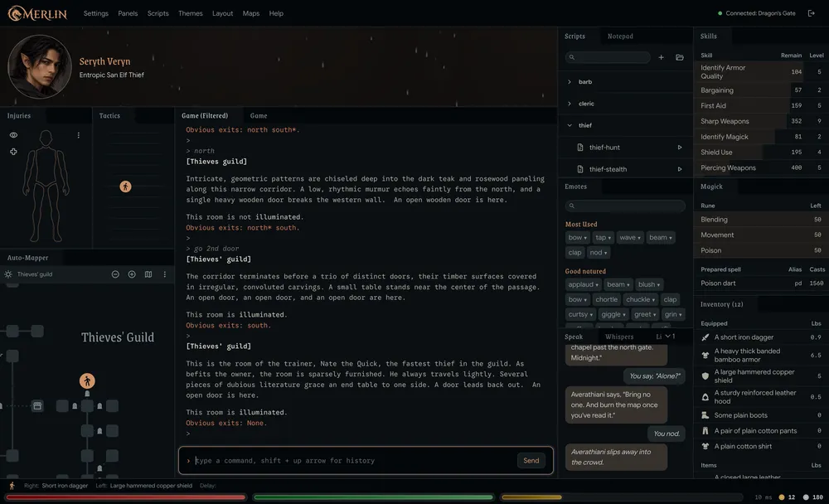Click the short iron dagger icon
This screenshot has width=829, height=504.
[705, 337]
